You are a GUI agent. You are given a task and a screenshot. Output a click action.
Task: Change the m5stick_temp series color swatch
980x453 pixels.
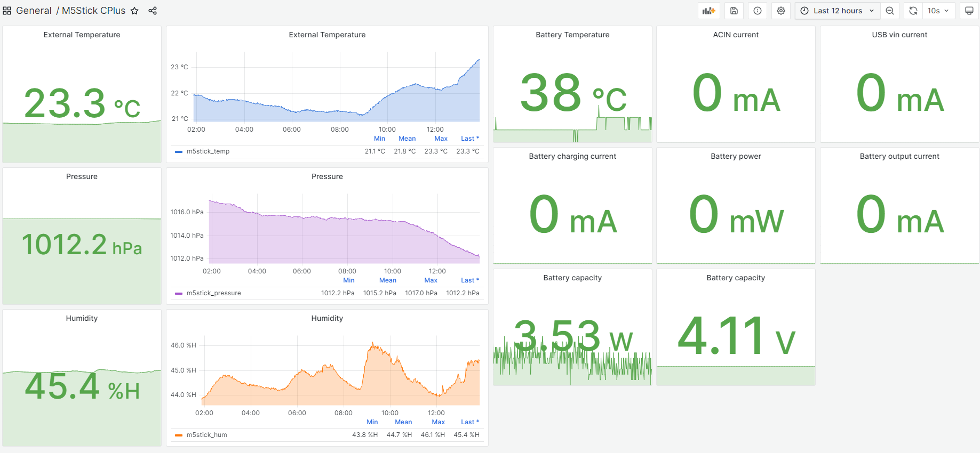(179, 152)
